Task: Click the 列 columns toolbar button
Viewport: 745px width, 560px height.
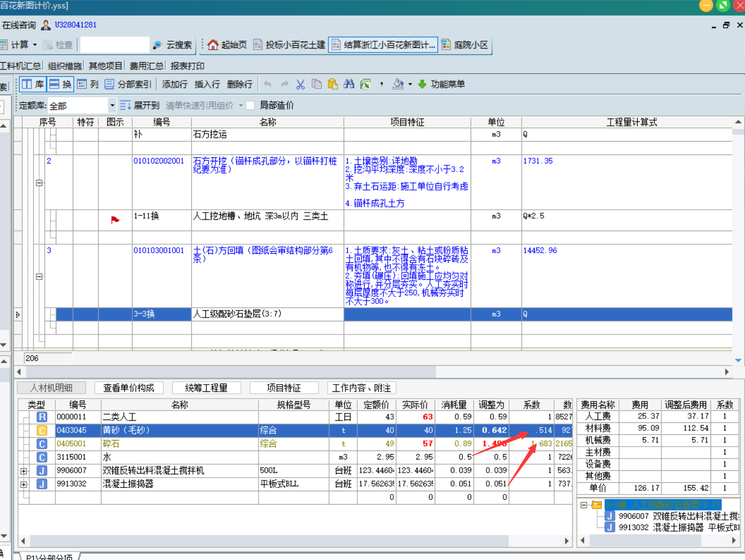Action: click(87, 85)
